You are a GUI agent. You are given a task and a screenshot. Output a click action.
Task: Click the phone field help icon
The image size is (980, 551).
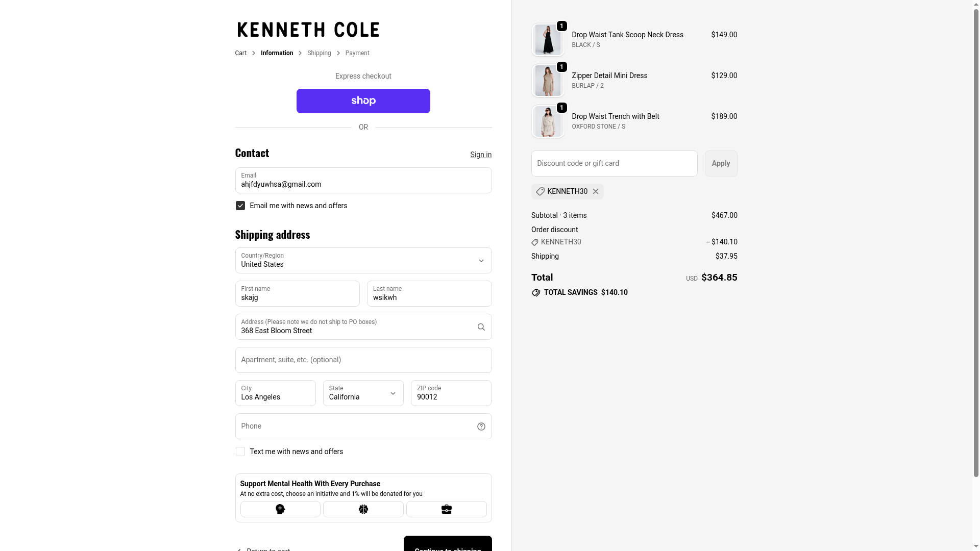(x=481, y=427)
